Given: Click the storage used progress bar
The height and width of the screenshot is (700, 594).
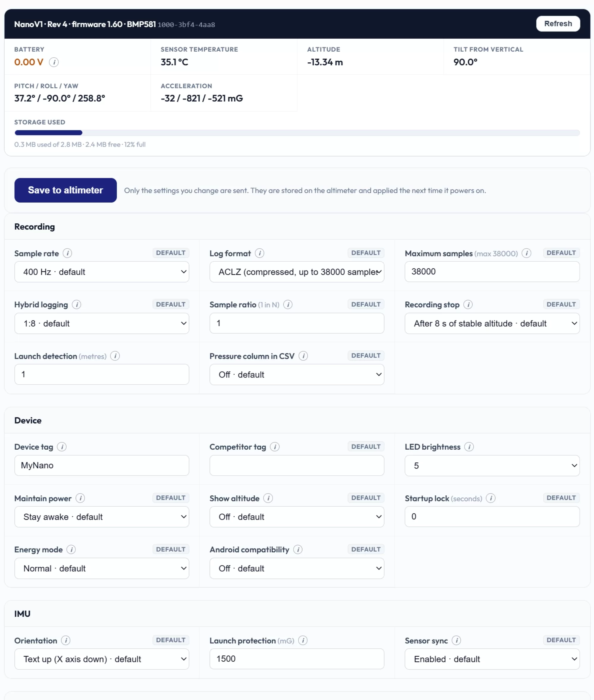Looking at the screenshot, I should tap(297, 133).
